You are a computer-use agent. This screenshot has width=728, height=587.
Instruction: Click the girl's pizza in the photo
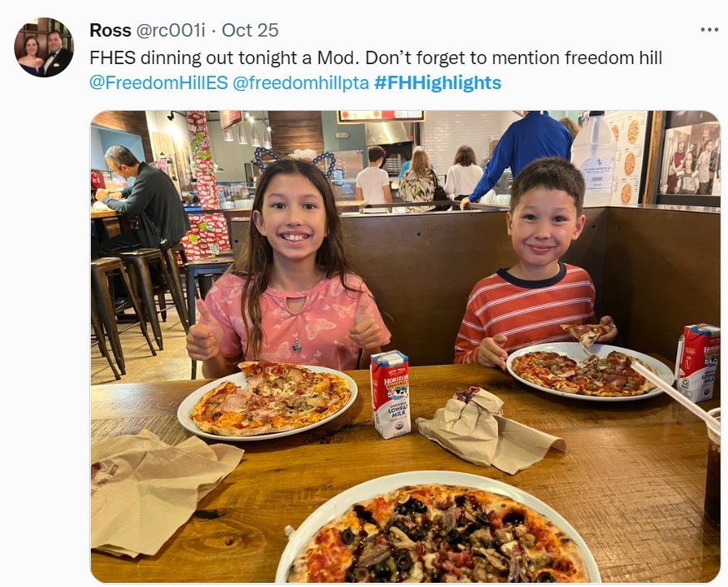271,397
